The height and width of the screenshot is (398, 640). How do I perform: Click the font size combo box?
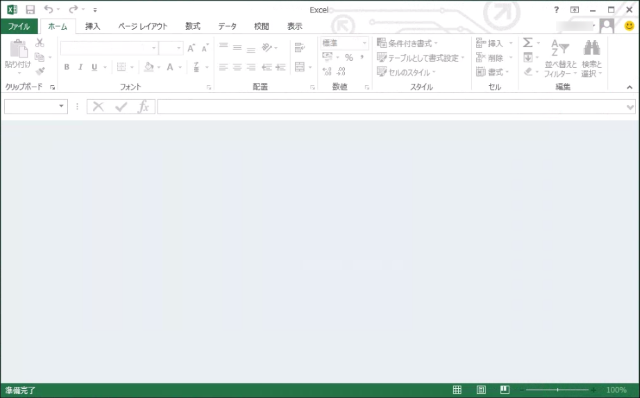(171, 48)
